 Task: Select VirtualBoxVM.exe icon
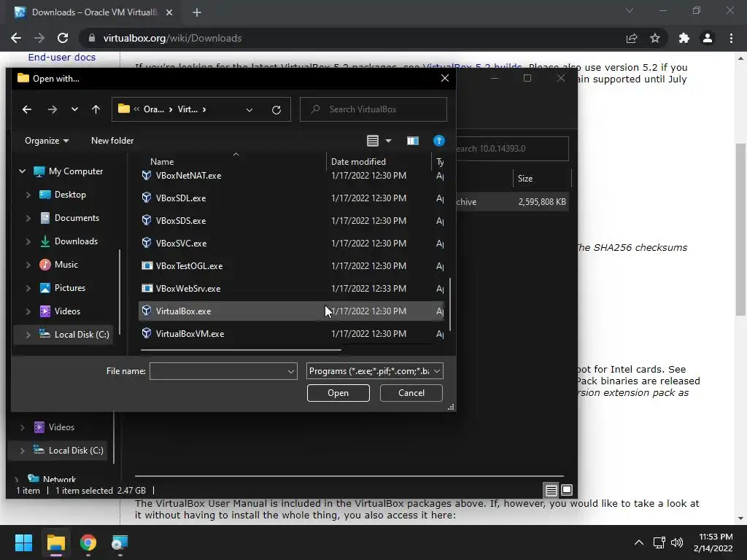(x=147, y=333)
